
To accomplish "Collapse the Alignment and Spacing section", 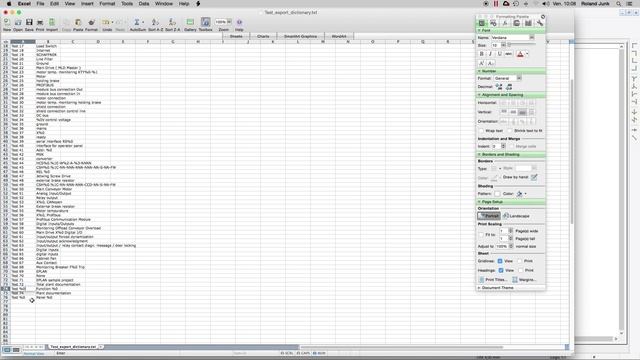I will [479, 95].
